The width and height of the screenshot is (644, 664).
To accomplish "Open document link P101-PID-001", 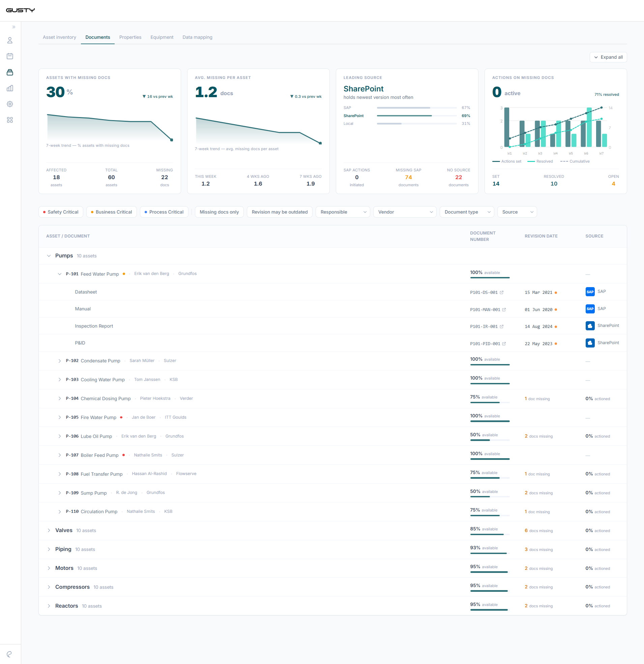I will click(x=485, y=344).
